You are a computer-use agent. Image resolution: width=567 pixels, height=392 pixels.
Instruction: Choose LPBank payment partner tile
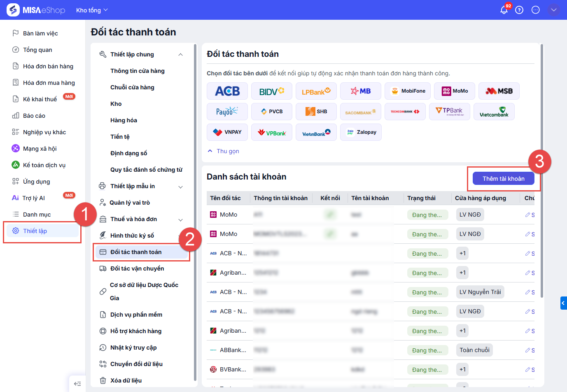316,91
